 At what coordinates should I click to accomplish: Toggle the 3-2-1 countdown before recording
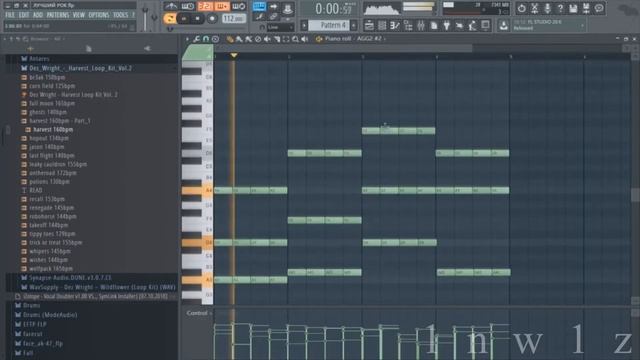coord(205,6)
